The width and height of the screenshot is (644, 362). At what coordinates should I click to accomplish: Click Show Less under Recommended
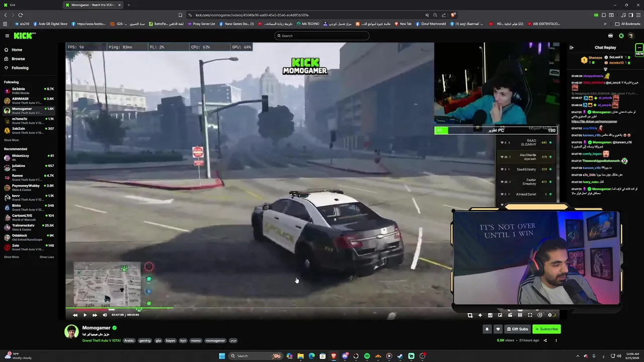coord(47,257)
